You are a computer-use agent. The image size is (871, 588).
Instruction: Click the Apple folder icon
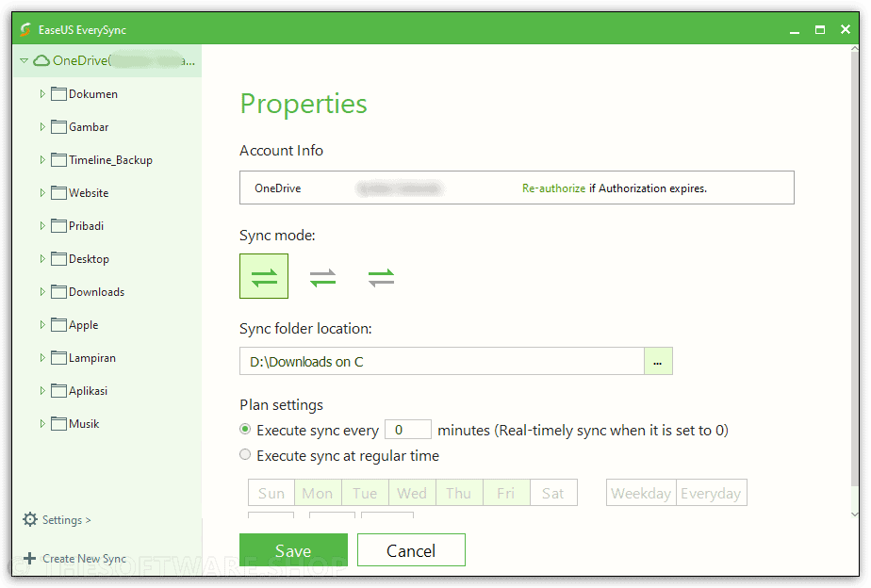(x=58, y=325)
